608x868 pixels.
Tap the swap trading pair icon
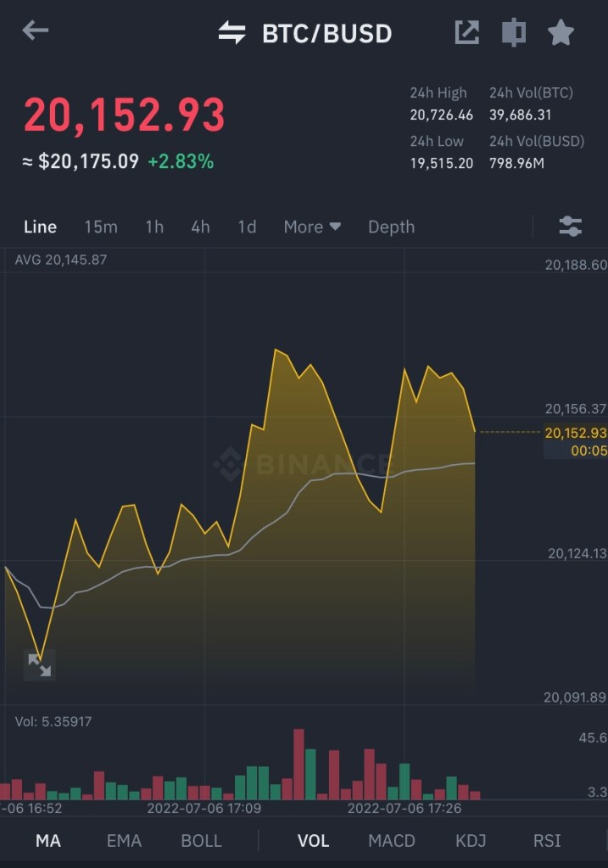click(x=231, y=33)
